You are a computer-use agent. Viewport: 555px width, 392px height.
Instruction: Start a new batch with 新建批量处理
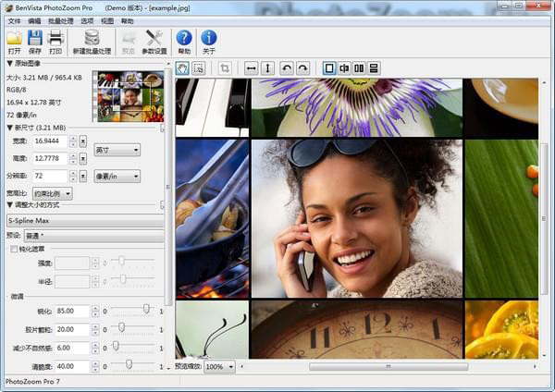click(x=92, y=39)
